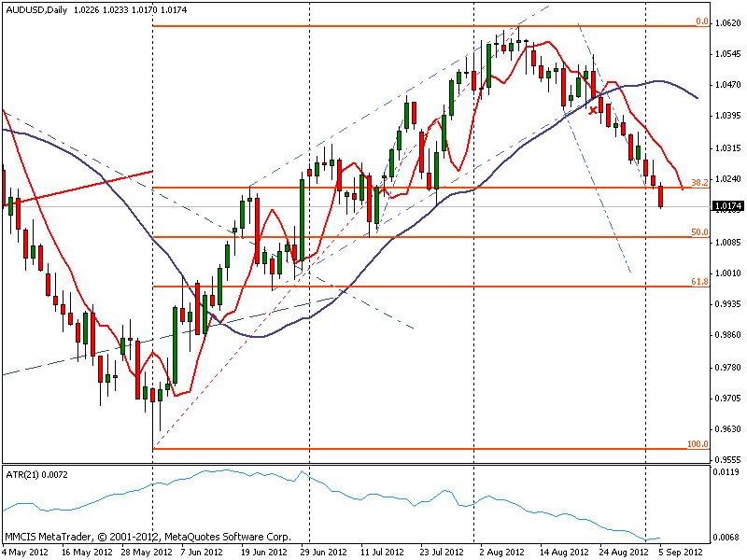This screenshot has height=560, width=747.
Task: Select the 38.2 Fibonacci level label
Action: [699, 182]
